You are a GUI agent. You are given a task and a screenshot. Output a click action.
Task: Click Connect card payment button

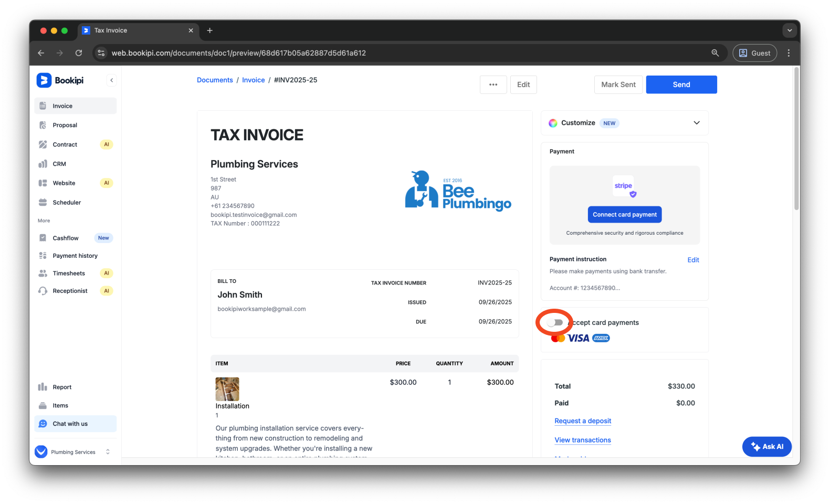[x=625, y=215]
